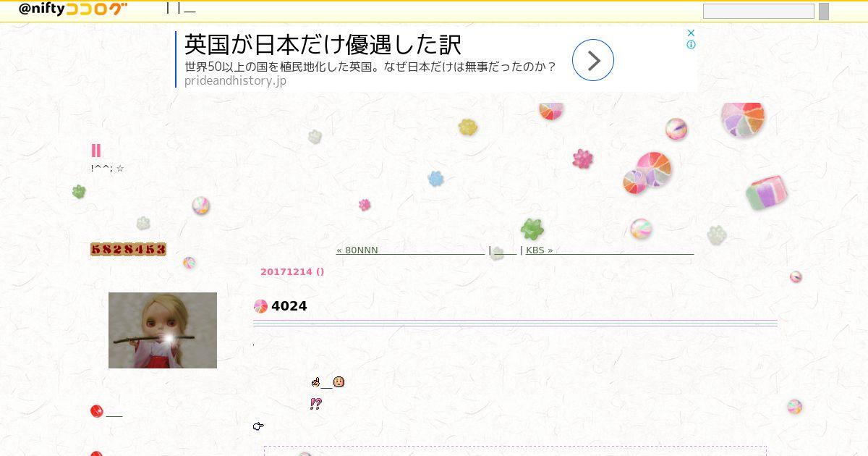This screenshot has width=868, height=456.
Task: Click the visitor counter showing 5828453
Action: point(128,250)
